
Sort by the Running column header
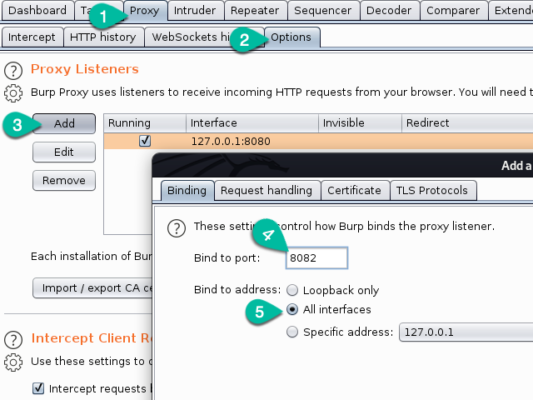[x=145, y=123]
